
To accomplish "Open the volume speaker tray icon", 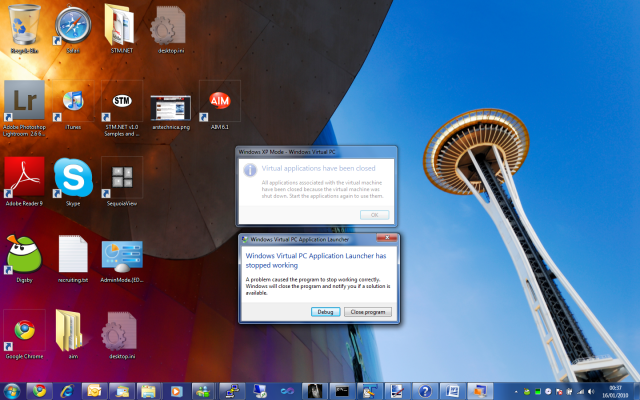I will pyautogui.click(x=591, y=392).
